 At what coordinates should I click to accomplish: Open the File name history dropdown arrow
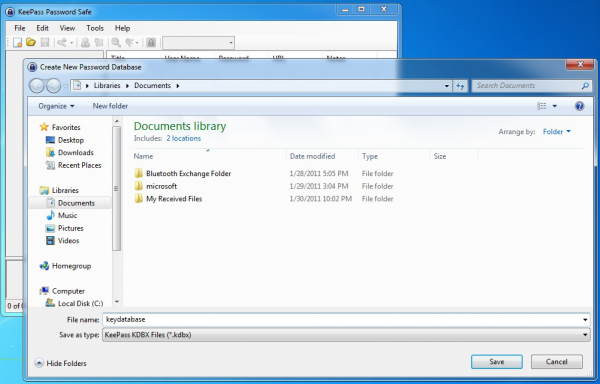585,319
